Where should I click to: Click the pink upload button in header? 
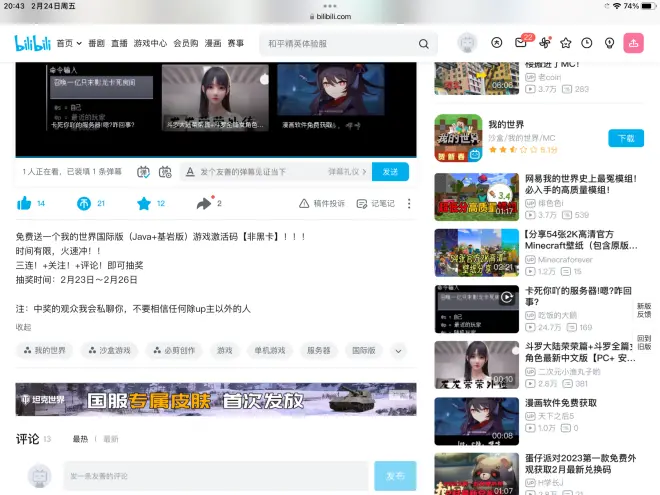pyautogui.click(x=633, y=43)
